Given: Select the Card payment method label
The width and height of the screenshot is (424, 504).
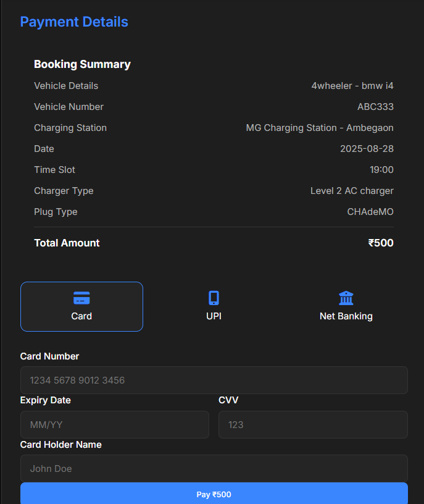Looking at the screenshot, I should [81, 316].
